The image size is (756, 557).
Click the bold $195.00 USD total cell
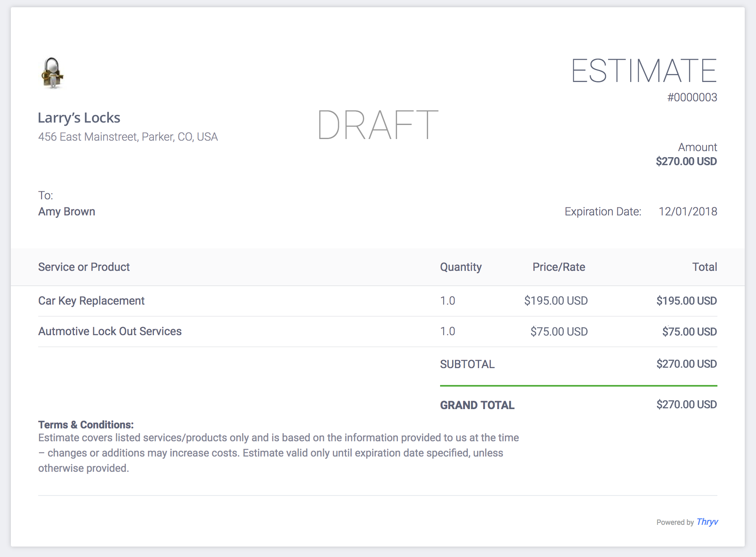coord(687,301)
